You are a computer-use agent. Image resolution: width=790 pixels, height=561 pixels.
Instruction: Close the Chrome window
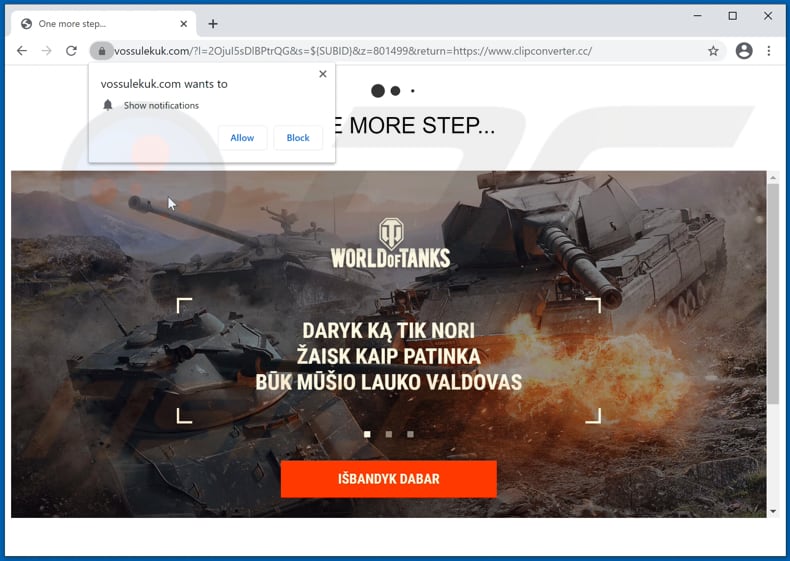coord(768,16)
